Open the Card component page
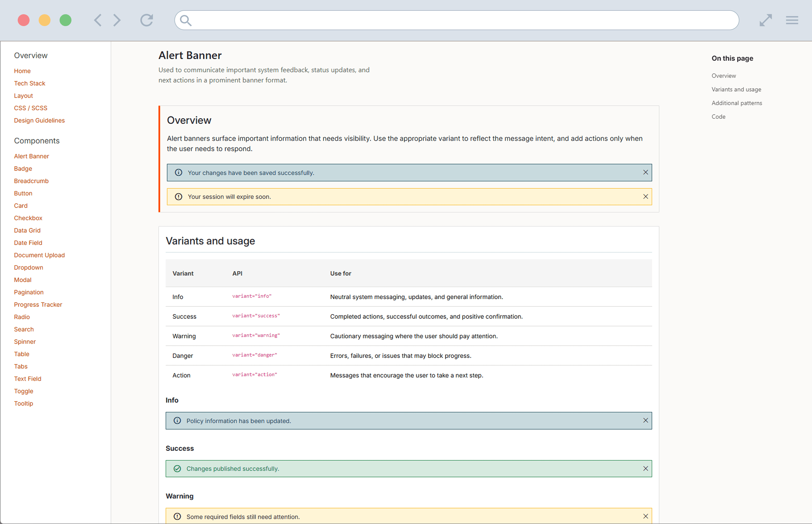 (x=21, y=206)
